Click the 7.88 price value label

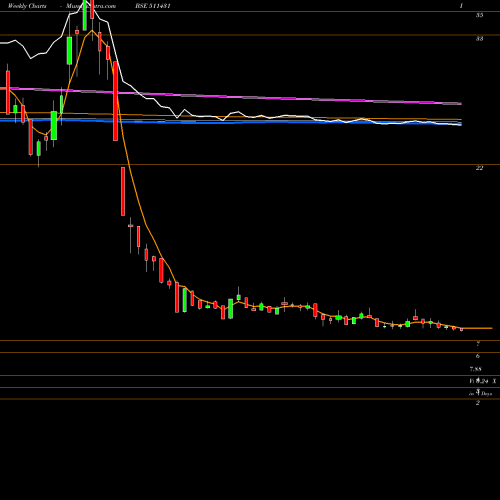point(476,369)
